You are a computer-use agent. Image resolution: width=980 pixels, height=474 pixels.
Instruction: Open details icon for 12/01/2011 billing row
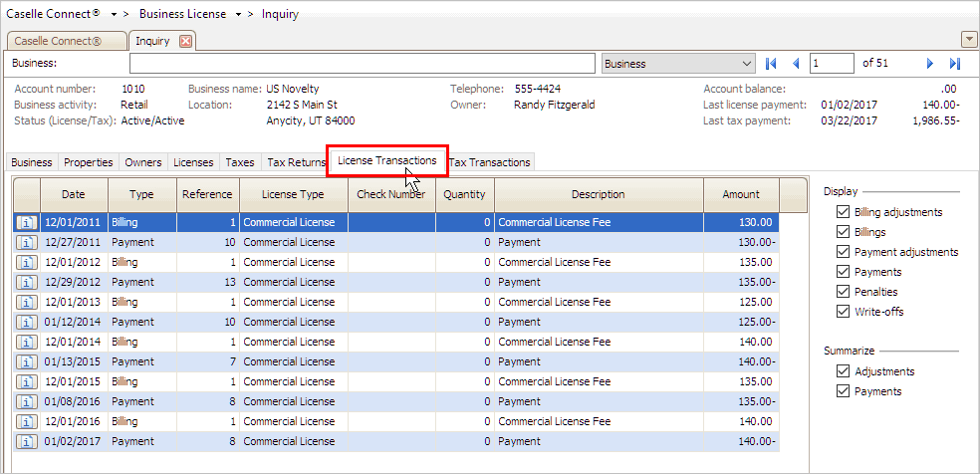pyautogui.click(x=26, y=222)
